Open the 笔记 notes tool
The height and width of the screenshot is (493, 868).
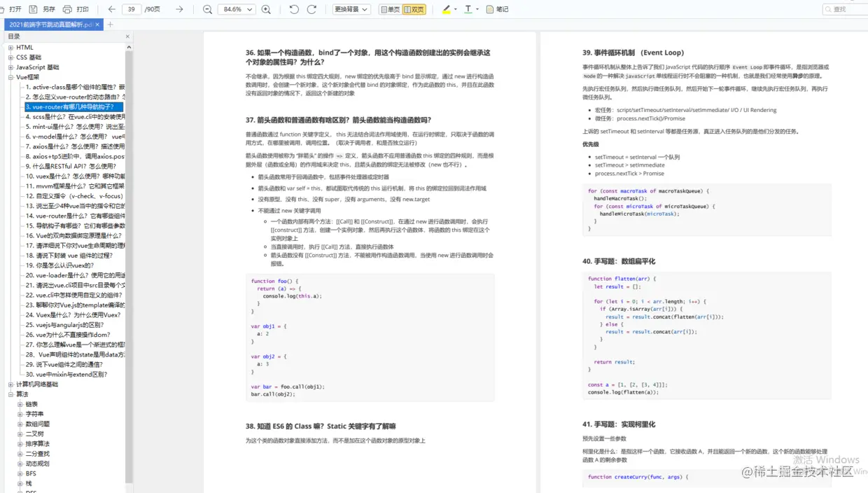pyautogui.click(x=497, y=9)
